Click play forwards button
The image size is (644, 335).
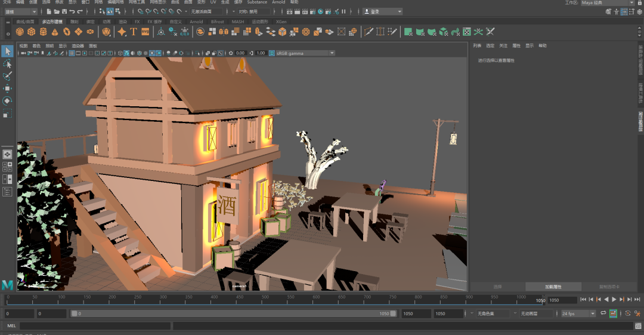(614, 300)
